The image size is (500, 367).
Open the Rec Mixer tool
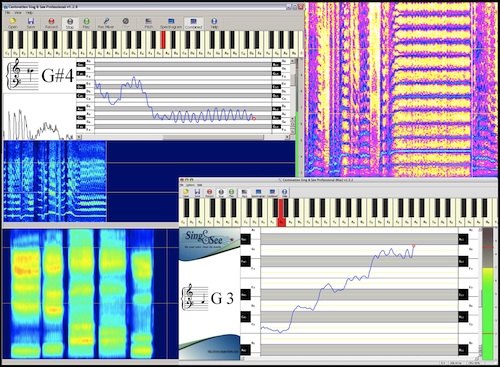tap(106, 23)
